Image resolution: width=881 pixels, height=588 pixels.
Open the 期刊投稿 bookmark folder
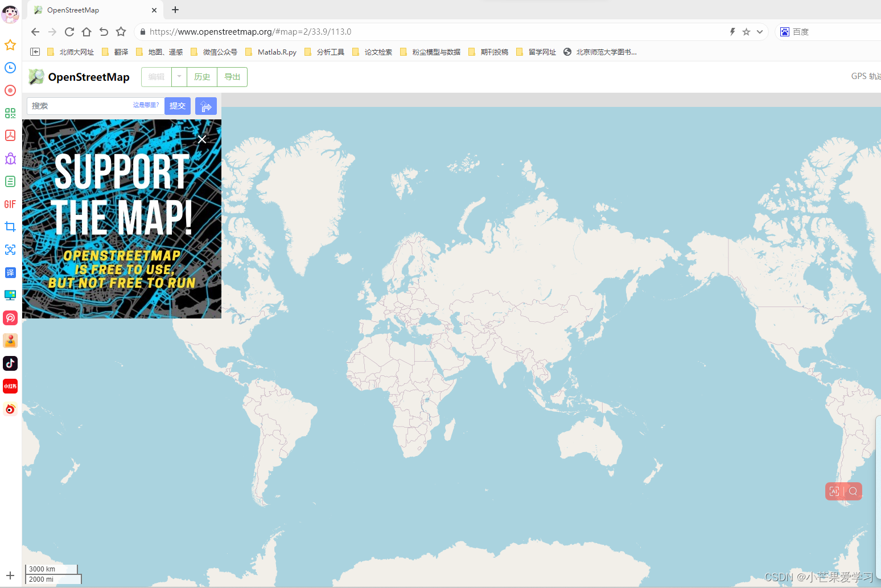[x=488, y=52]
